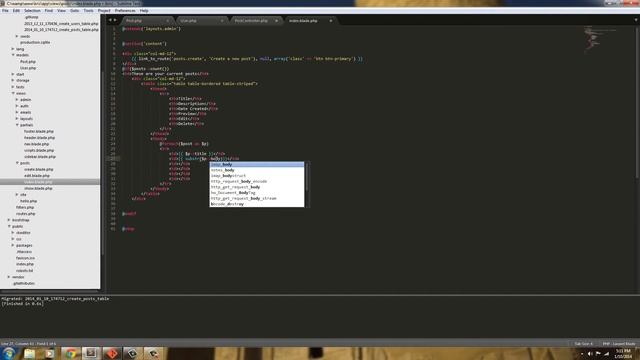This screenshot has height=360, width=640.
Task: Open User.php in the sidebar
Action: (28, 68)
